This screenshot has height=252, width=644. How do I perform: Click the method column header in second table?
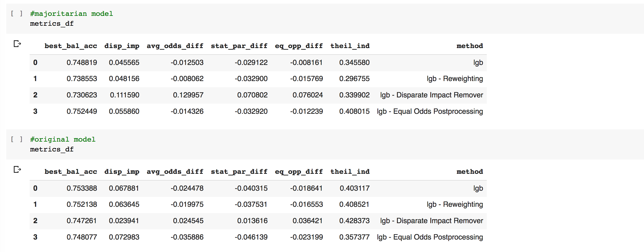470,172
